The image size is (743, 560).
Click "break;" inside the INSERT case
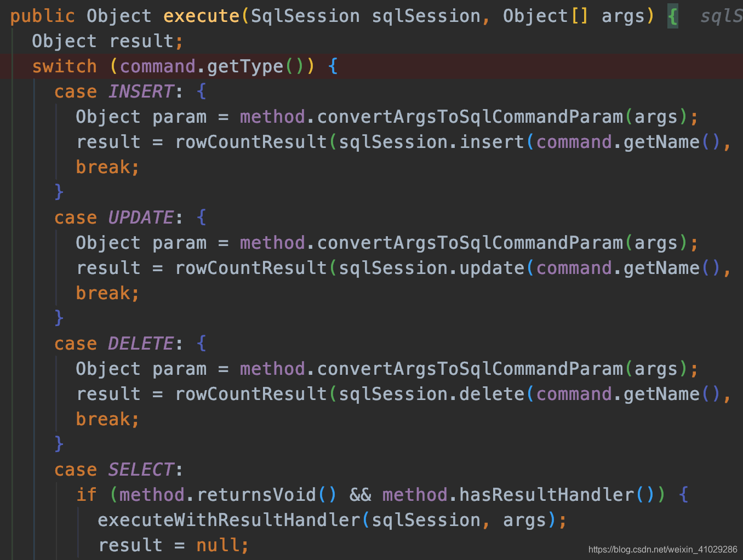tap(108, 167)
